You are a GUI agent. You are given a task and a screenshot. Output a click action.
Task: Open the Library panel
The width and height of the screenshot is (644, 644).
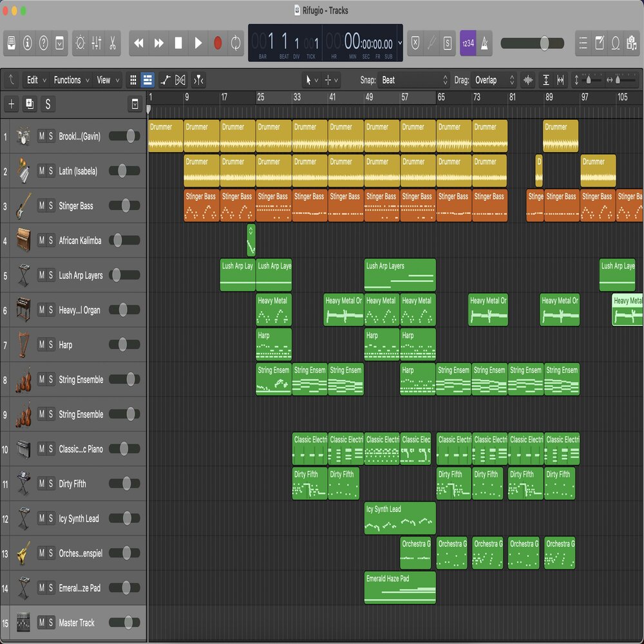(11, 43)
